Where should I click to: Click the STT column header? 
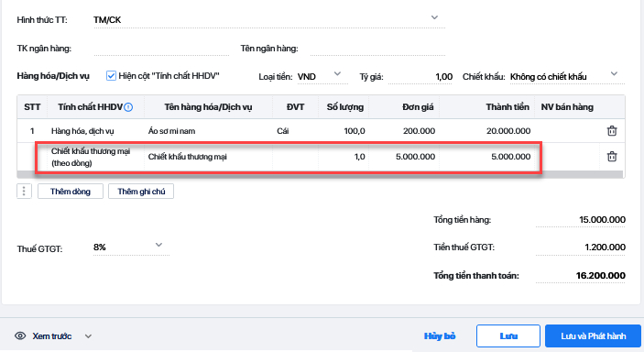(32, 107)
